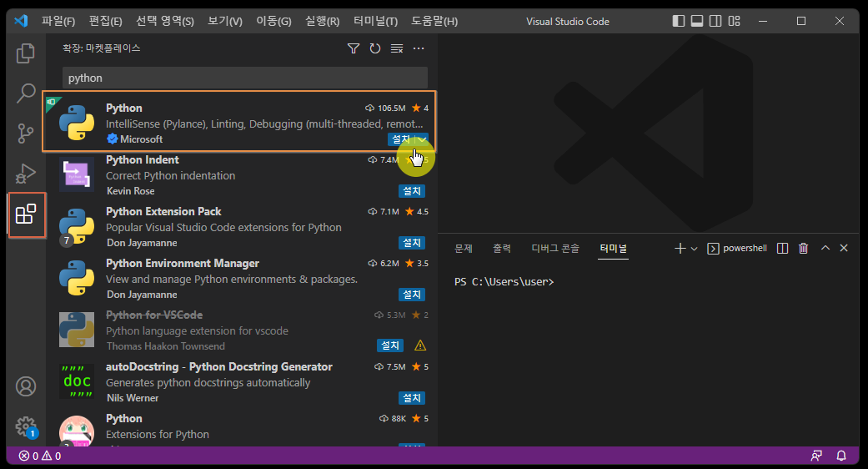Image resolution: width=868 pixels, height=469 pixels.
Task: Install the Python Indent extension
Action: [411, 191]
